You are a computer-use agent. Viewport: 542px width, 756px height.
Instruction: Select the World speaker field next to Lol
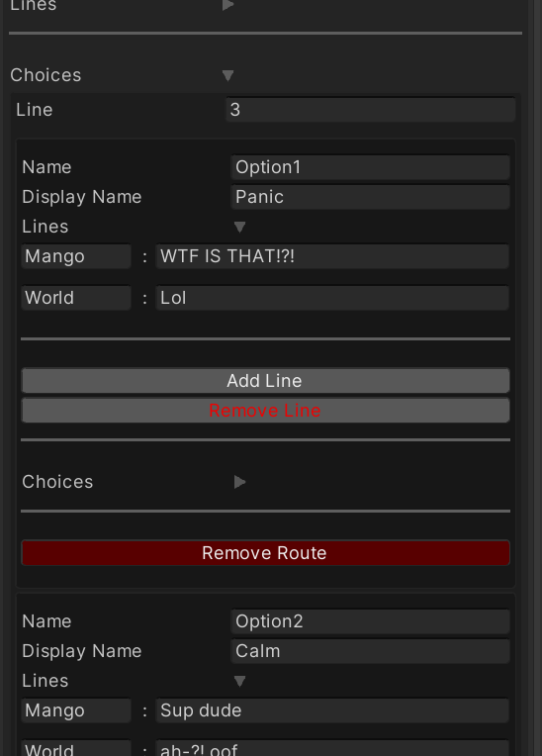[x=76, y=298]
